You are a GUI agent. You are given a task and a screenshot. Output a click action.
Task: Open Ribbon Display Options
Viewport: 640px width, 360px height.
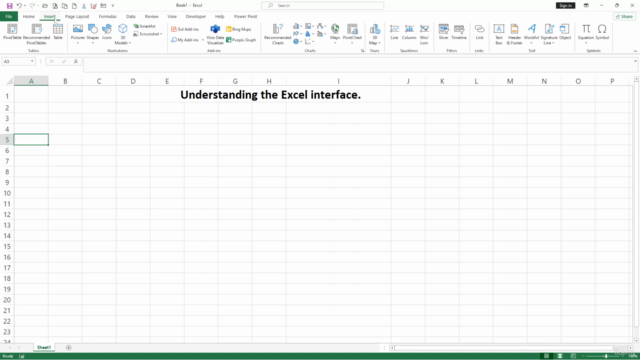click(x=586, y=5)
